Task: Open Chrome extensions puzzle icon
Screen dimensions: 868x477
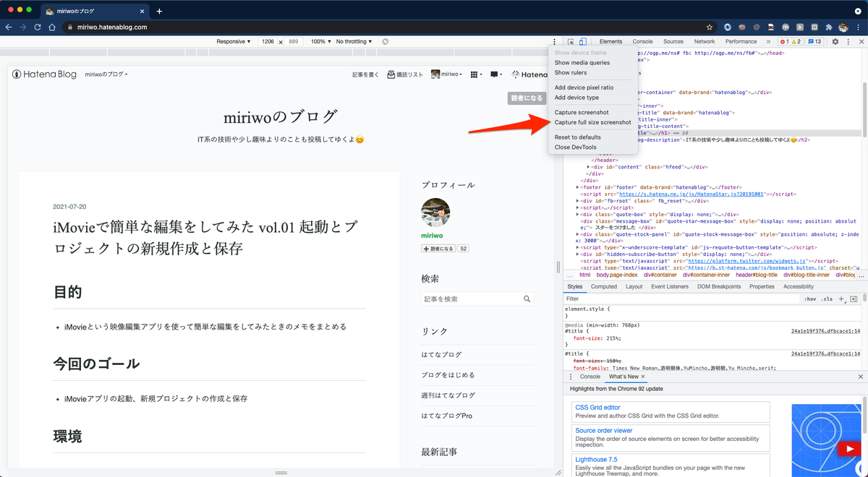Action: click(x=829, y=27)
